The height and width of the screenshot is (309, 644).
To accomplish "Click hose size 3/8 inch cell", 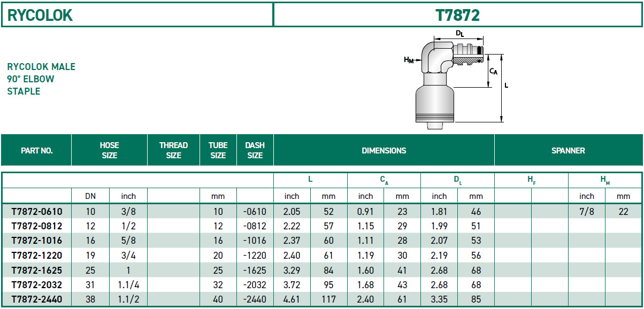I will tap(128, 212).
